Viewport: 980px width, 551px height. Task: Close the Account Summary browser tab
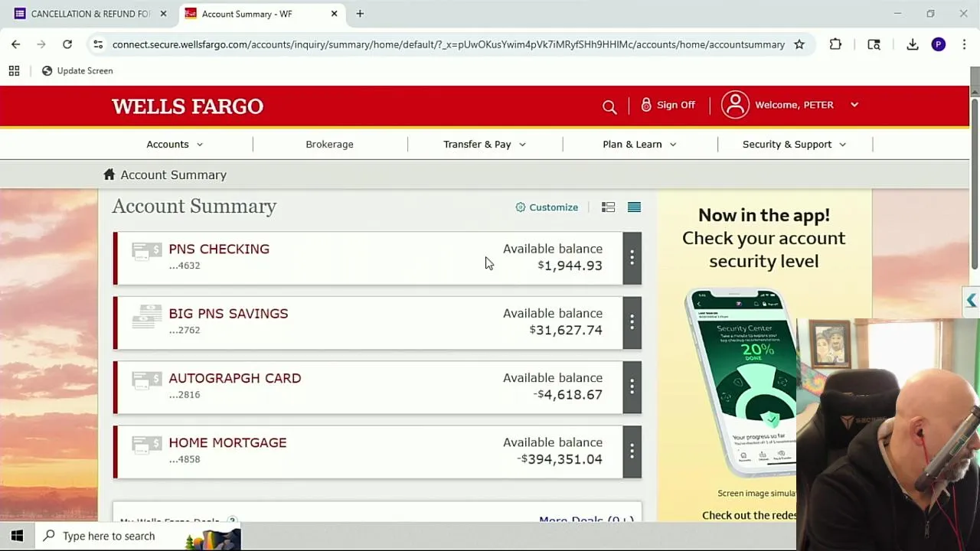(334, 14)
